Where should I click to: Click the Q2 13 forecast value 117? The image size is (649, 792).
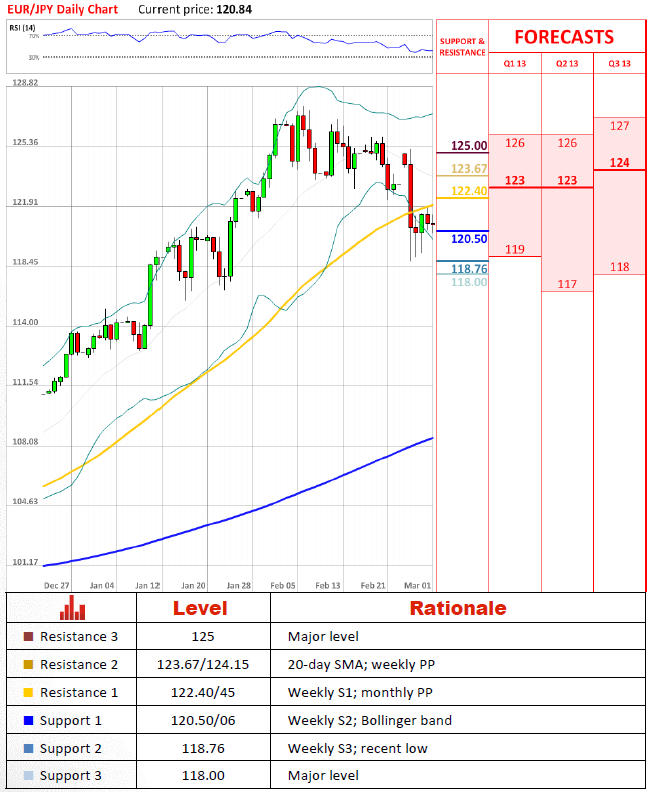(x=567, y=284)
